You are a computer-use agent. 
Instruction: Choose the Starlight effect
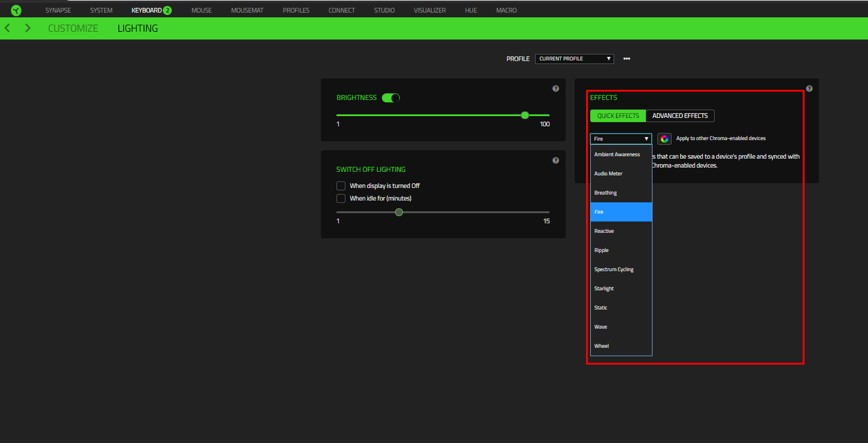pos(621,289)
